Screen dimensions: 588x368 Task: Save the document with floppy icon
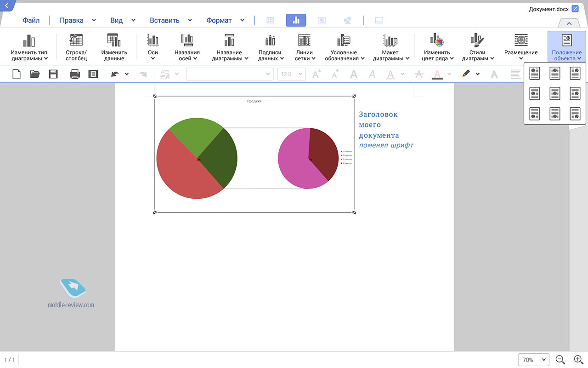pyautogui.click(x=53, y=74)
